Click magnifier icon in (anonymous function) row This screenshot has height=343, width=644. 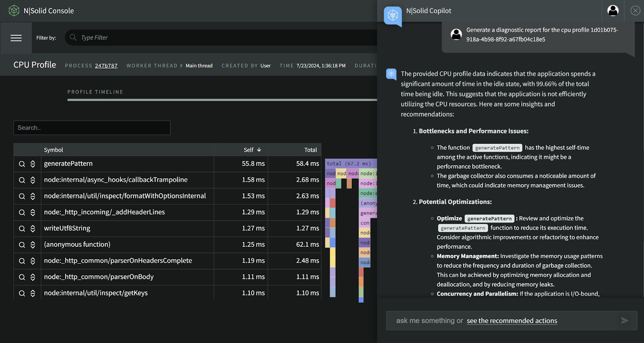coord(22,244)
